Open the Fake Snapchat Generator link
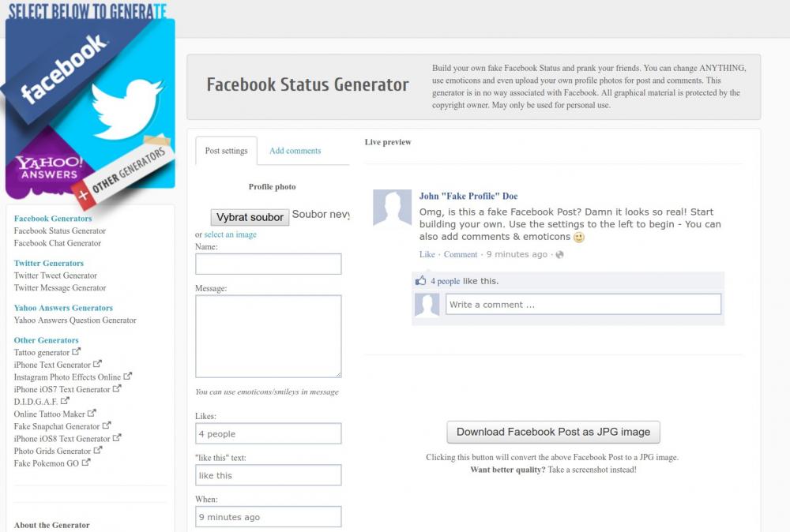Screen dimensions: 790x532 point(57,426)
